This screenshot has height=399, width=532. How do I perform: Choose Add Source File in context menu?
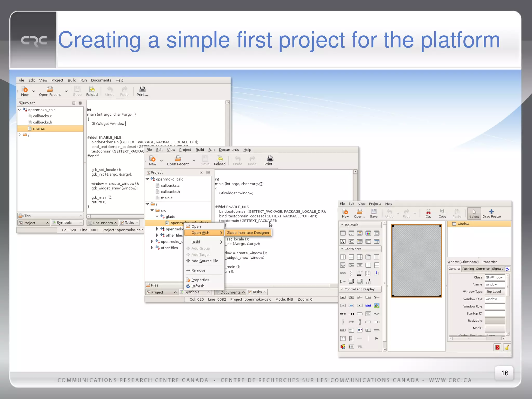[x=204, y=261]
